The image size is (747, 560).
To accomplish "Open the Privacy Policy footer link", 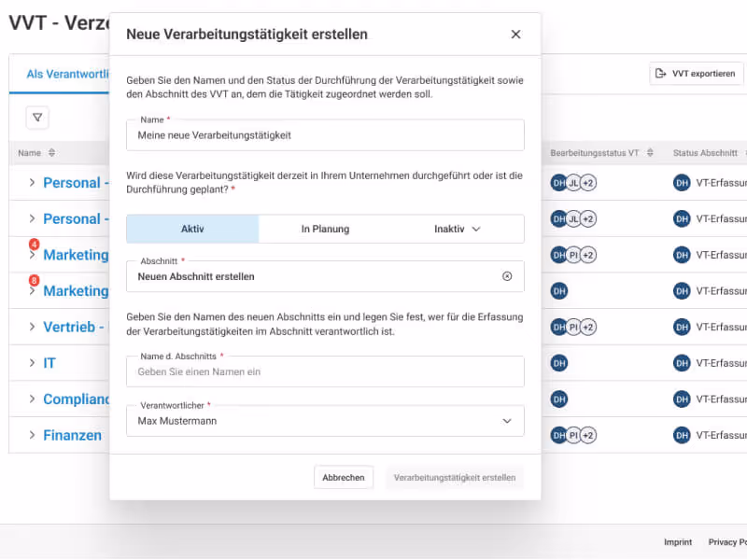I will coord(727,542).
